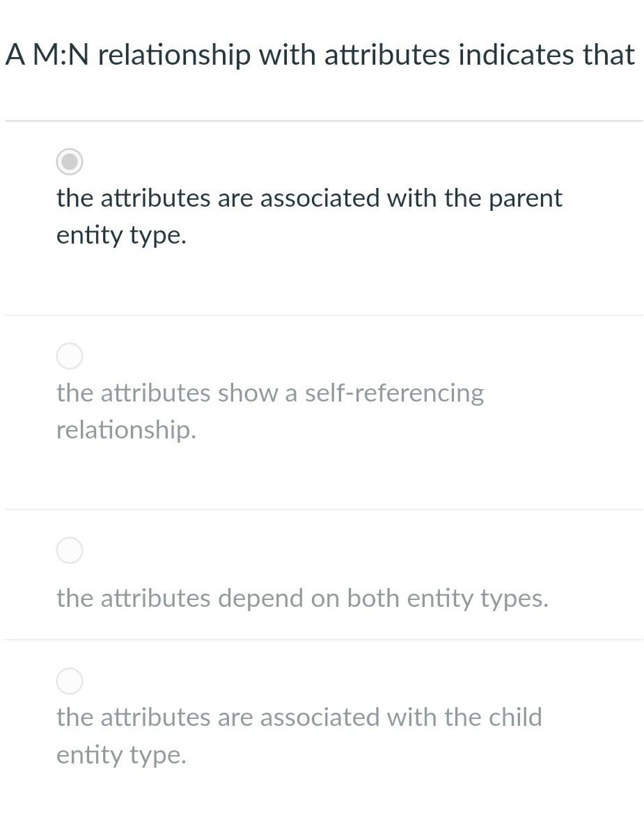The height and width of the screenshot is (831, 644).
Task: Click the word 'relationship.' under the self-referencing option
Action: [126, 430]
